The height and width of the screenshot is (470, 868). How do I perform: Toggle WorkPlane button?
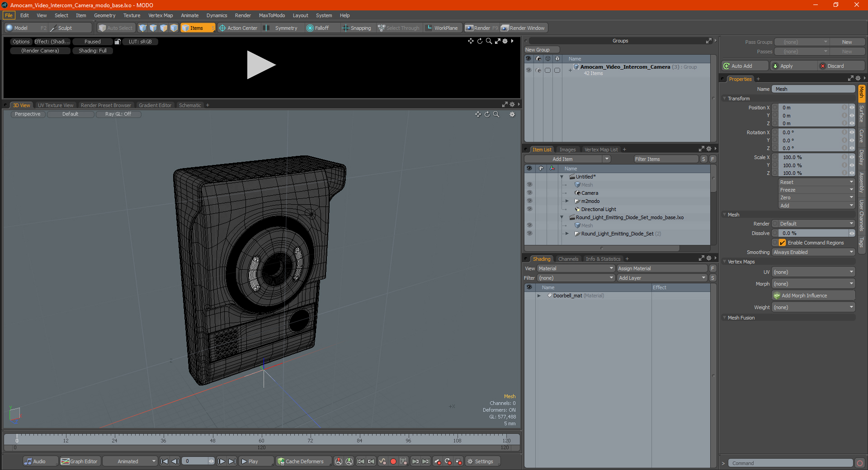coord(443,28)
